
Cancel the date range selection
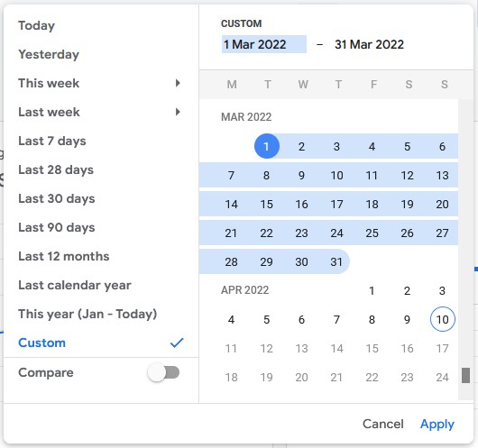(x=383, y=424)
